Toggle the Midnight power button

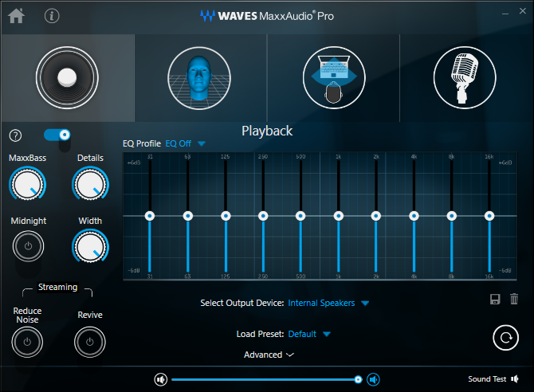click(28, 246)
